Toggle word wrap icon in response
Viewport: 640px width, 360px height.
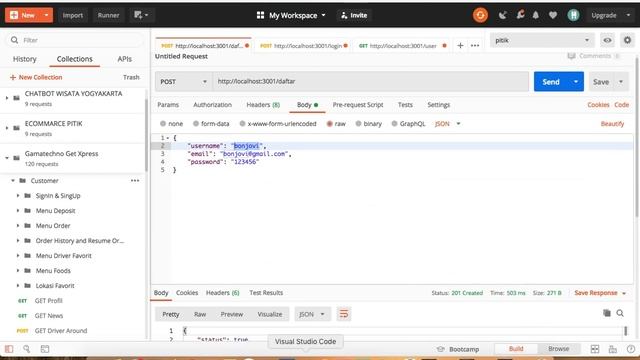tap(344, 314)
